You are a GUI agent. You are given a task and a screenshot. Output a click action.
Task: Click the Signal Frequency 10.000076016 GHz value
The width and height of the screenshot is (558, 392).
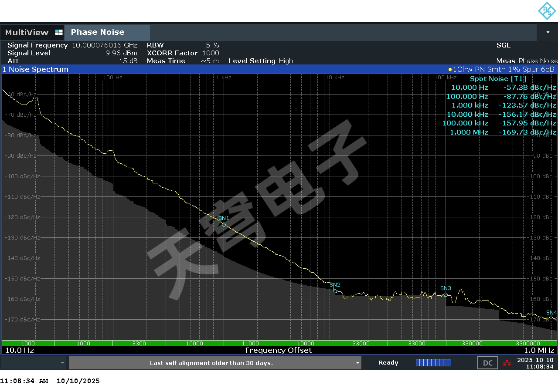pyautogui.click(x=105, y=45)
